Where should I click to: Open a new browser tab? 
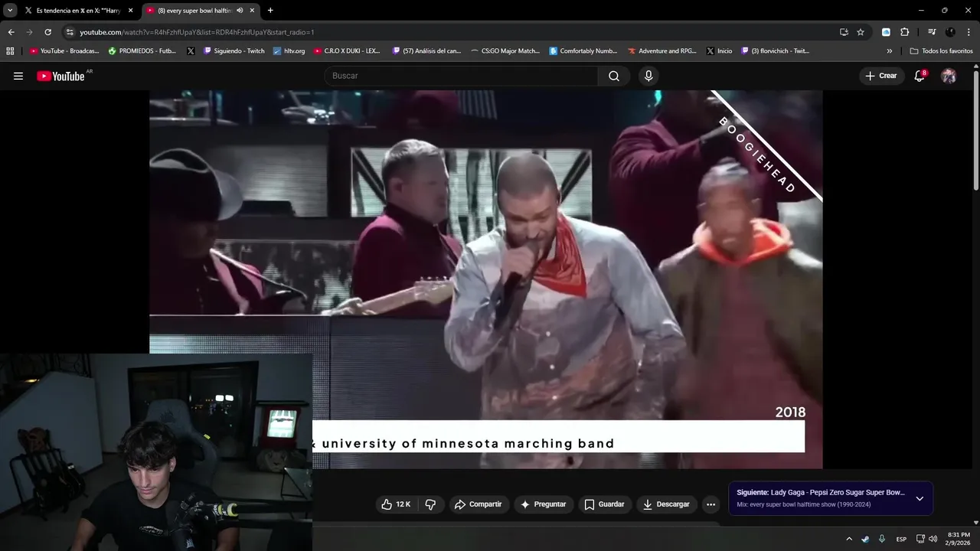[x=270, y=11]
